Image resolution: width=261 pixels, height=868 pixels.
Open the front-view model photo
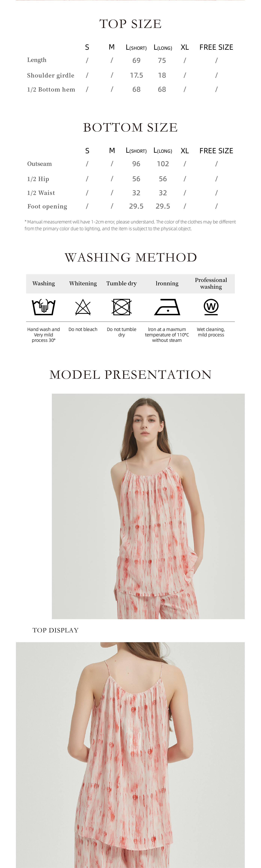coord(148,506)
